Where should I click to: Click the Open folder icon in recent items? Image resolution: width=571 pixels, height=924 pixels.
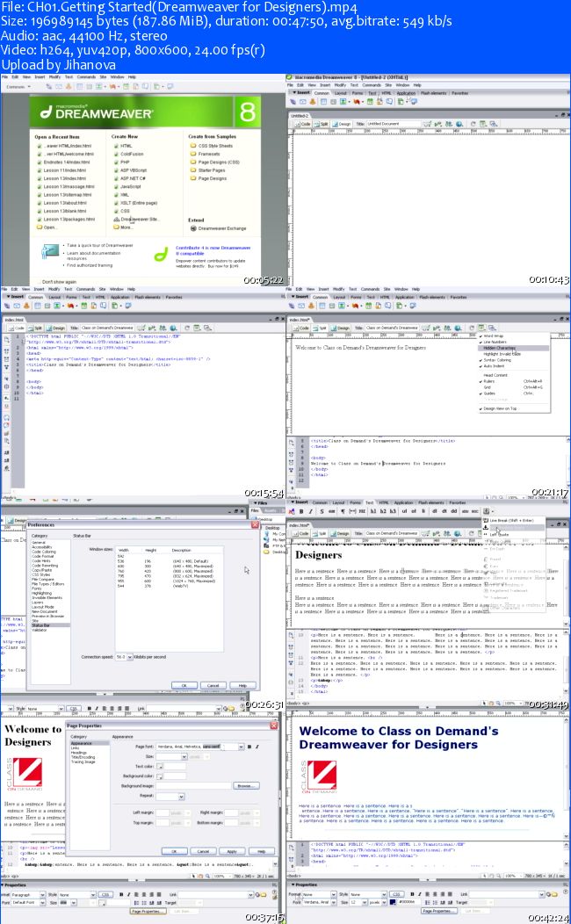coord(40,227)
